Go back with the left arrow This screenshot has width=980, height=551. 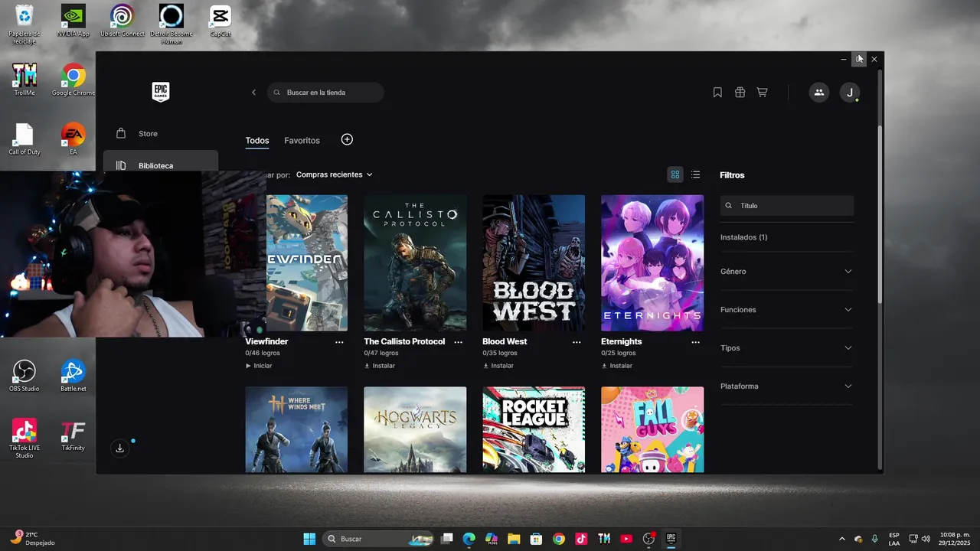(253, 93)
